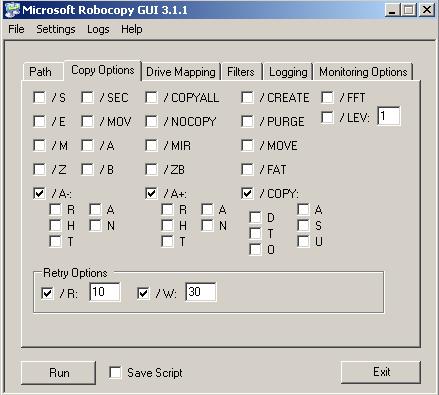Enable the /LEV: checkbox
This screenshot has height=395, width=439.
[x=328, y=118]
